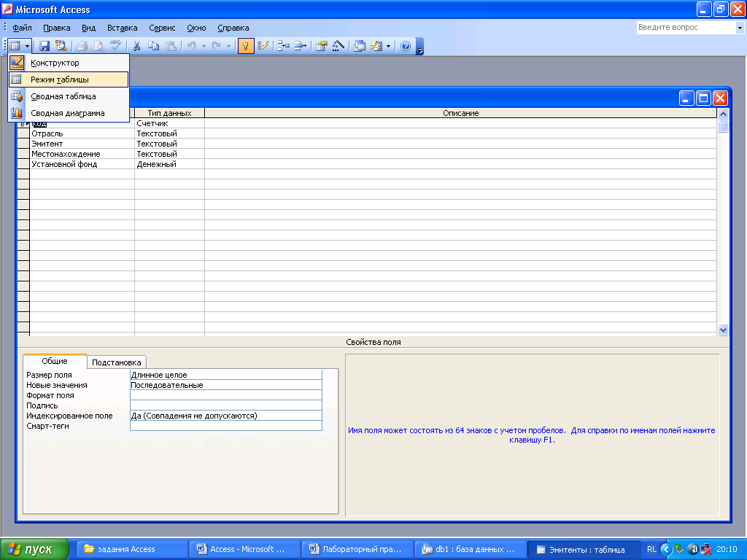Image resolution: width=747 pixels, height=560 pixels.
Task: Expand the Redo history dropdown arrow
Action: click(x=228, y=46)
